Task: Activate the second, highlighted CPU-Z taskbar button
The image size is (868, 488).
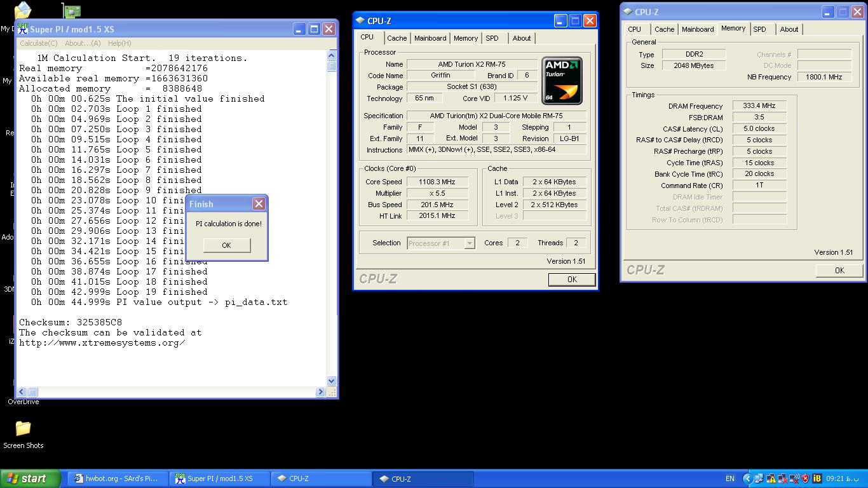Action: pyautogui.click(x=424, y=478)
